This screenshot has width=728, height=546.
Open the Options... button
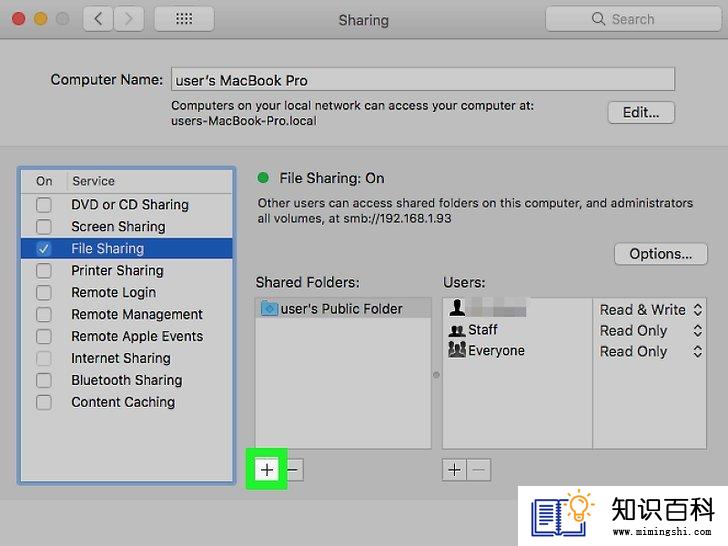coord(661,254)
